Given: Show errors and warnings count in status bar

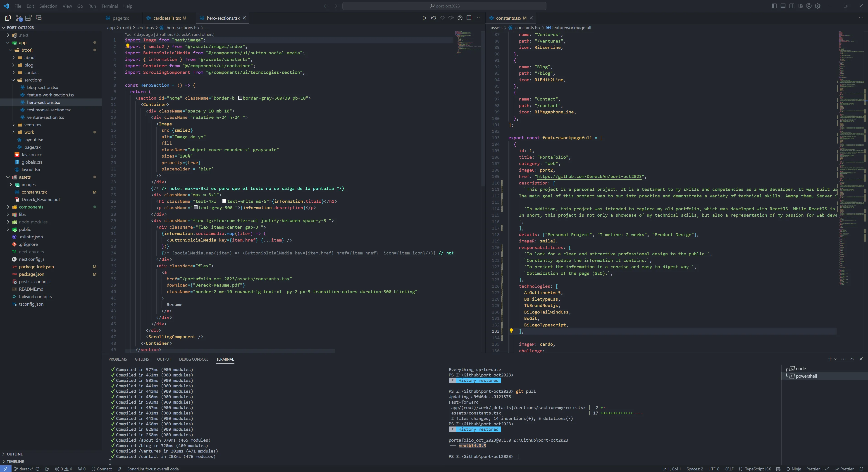Looking at the screenshot, I should point(64,469).
